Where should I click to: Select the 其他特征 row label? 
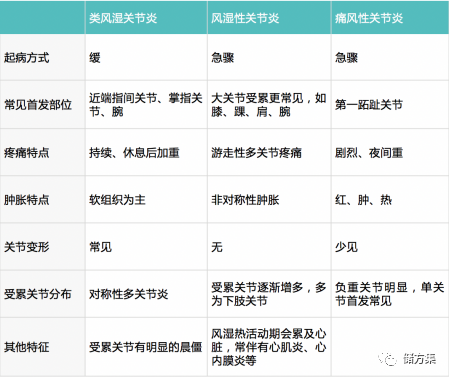(x=26, y=347)
